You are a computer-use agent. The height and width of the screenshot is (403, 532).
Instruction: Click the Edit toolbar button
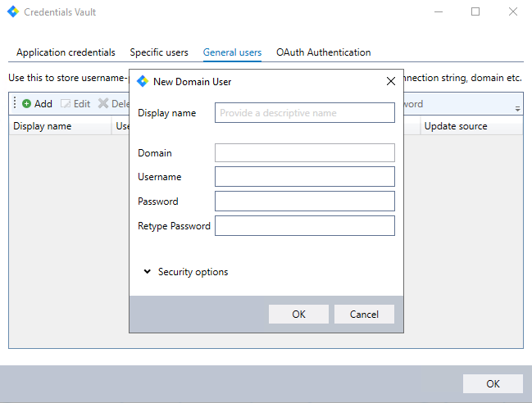point(75,104)
